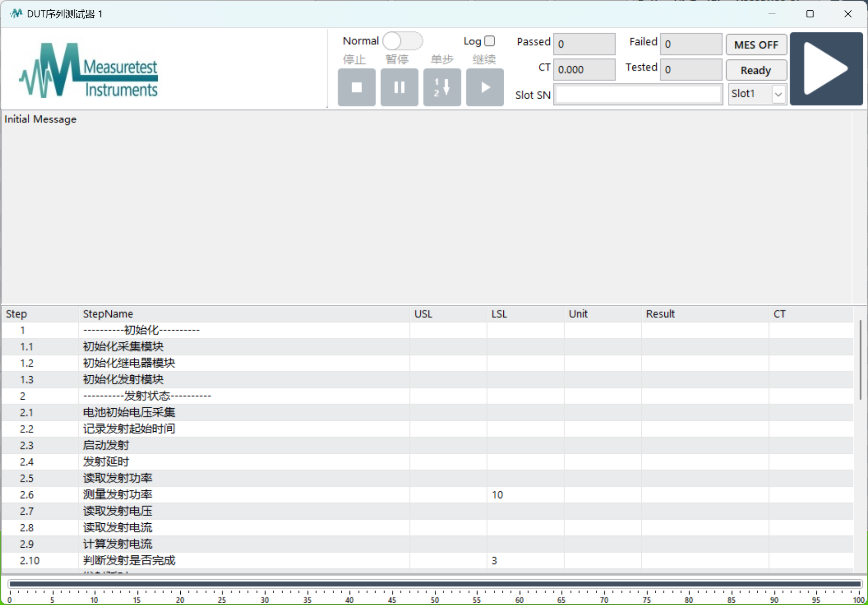Select the 启动发射 step row

point(106,445)
